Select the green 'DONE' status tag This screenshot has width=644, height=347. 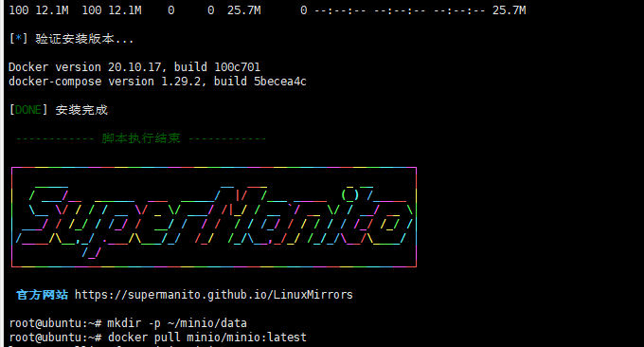[x=27, y=110]
